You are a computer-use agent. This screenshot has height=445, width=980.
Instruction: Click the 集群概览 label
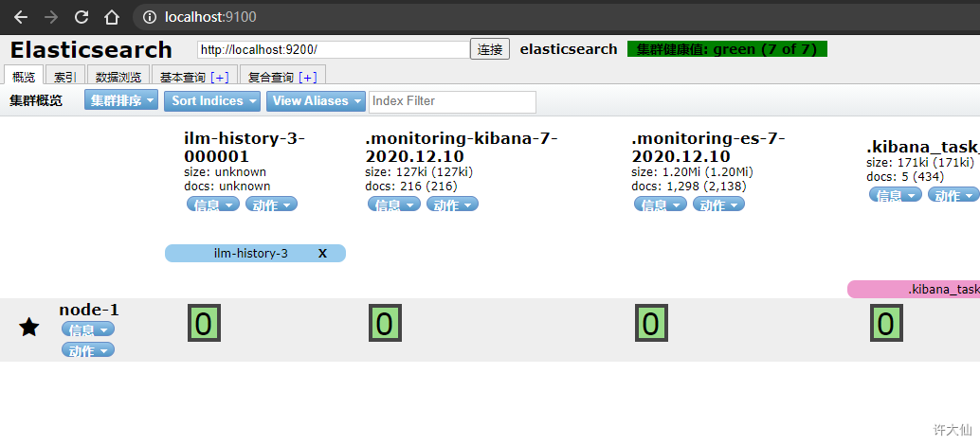click(x=36, y=101)
